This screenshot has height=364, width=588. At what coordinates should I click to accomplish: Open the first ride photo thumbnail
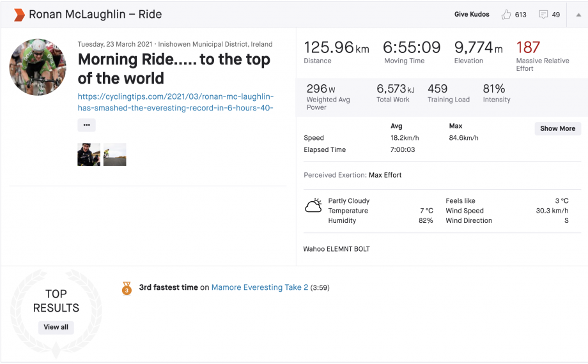(89, 155)
